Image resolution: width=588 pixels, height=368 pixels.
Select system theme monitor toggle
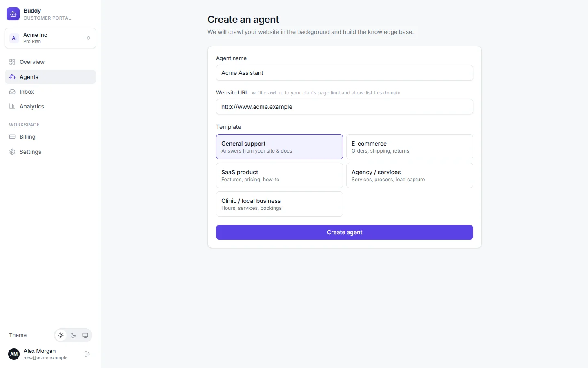(85, 335)
